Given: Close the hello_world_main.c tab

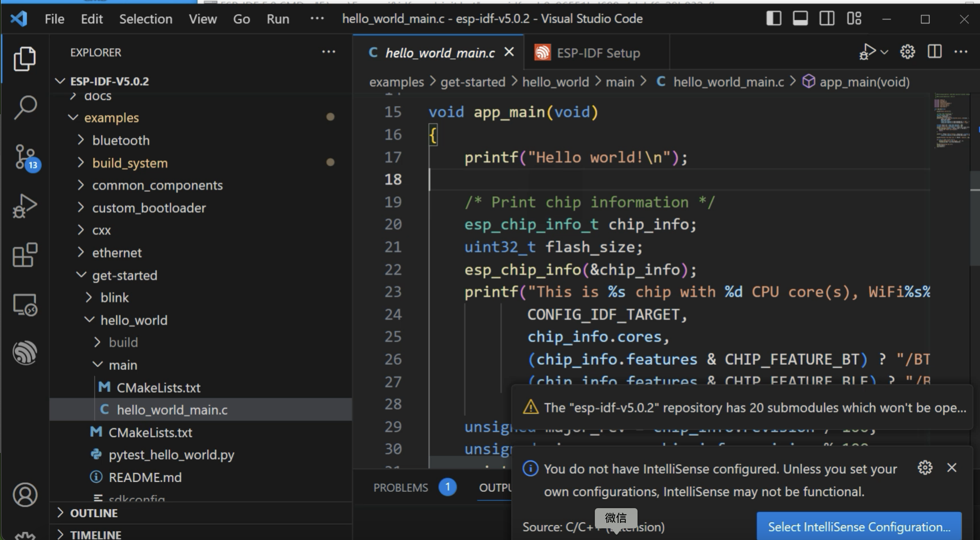Looking at the screenshot, I should pyautogui.click(x=509, y=52).
